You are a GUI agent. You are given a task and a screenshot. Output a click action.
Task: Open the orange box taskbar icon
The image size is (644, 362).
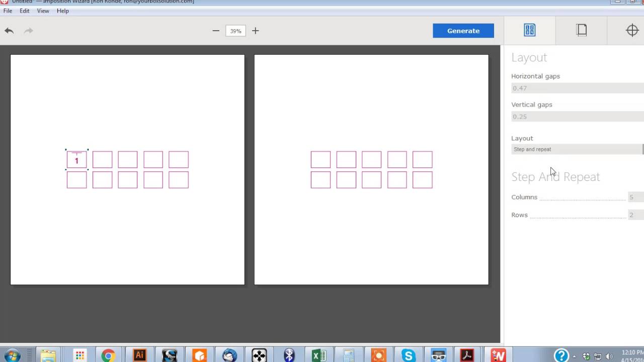[x=199, y=355]
